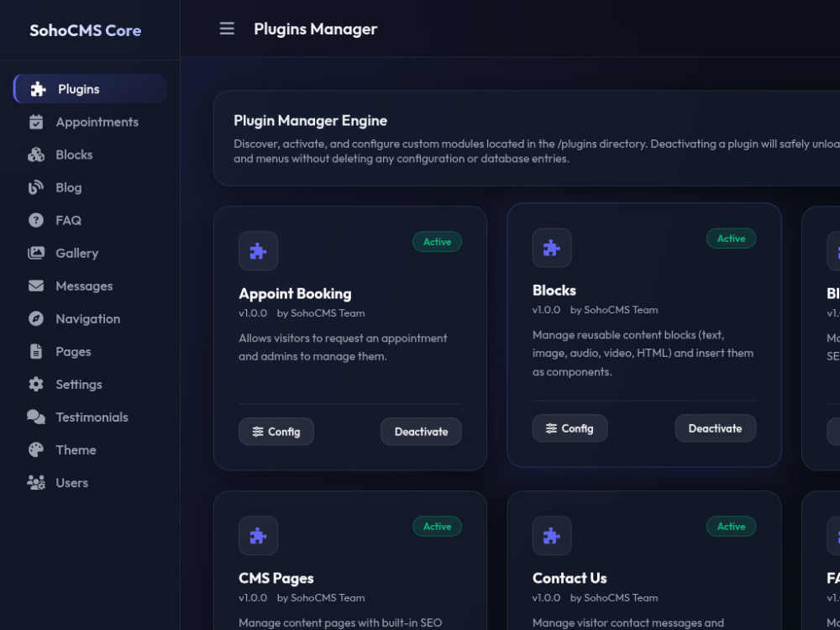
Task: Click the Messages envelope icon
Action: click(x=36, y=286)
